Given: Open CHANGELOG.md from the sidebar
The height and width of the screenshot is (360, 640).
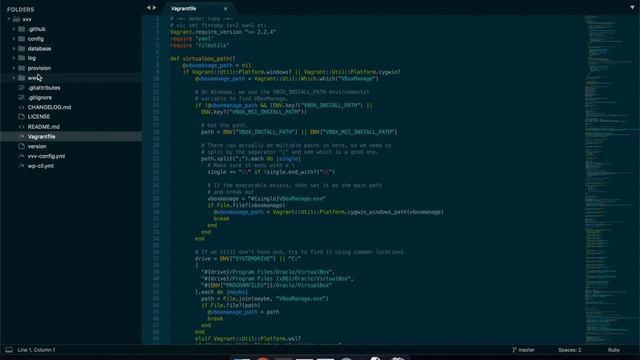Looking at the screenshot, I should coord(49,107).
